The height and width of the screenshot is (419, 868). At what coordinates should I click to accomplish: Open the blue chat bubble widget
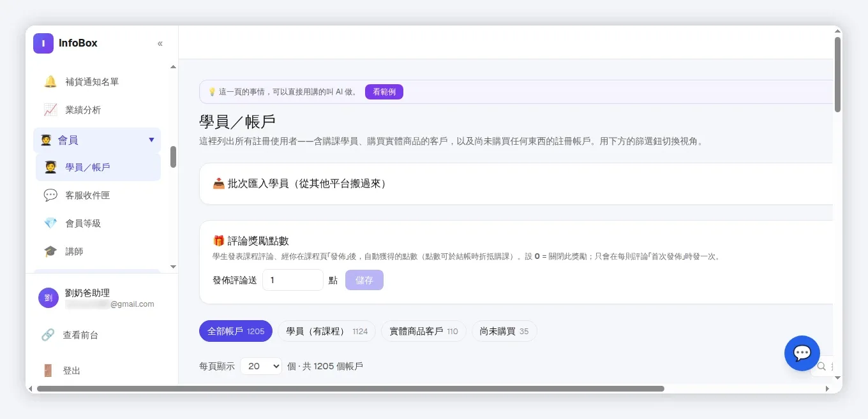(x=802, y=353)
